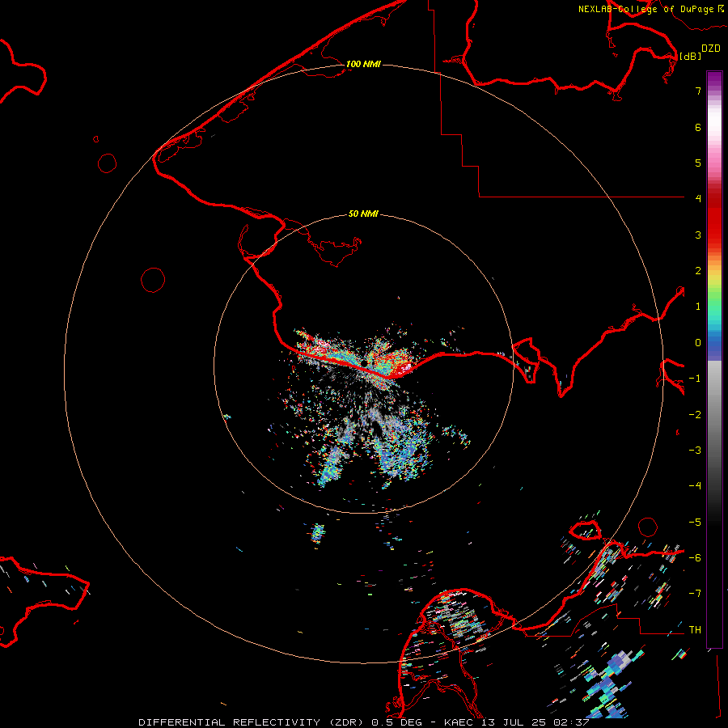Click the purple top segment of the color bar

click(714, 79)
